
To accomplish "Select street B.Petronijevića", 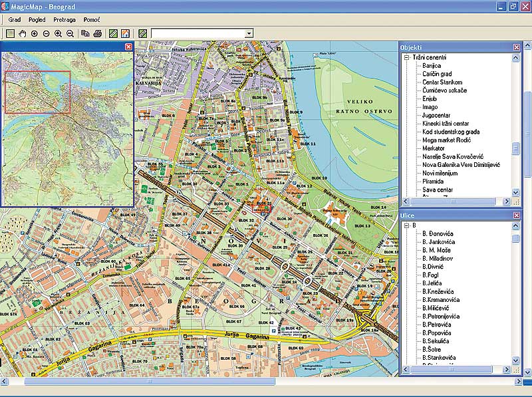I will point(441,317).
